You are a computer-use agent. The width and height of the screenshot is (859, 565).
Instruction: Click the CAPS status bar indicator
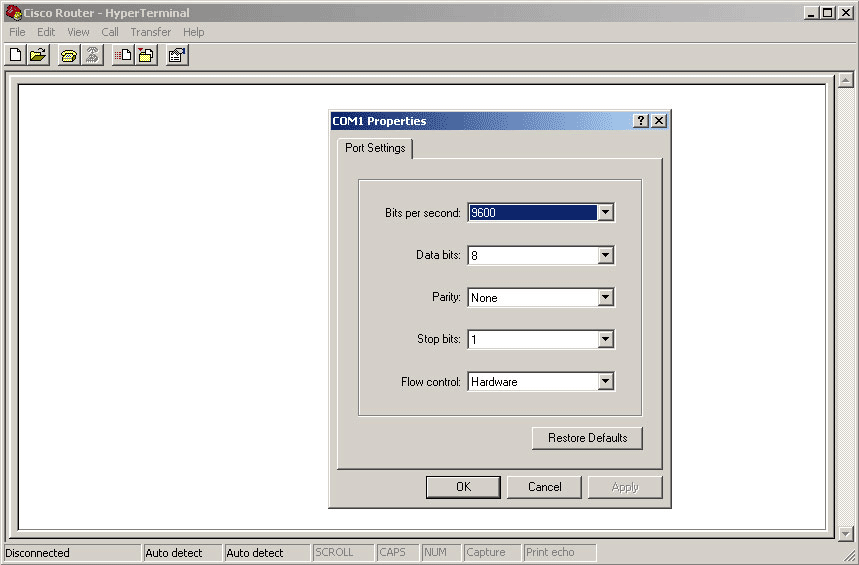click(x=392, y=552)
